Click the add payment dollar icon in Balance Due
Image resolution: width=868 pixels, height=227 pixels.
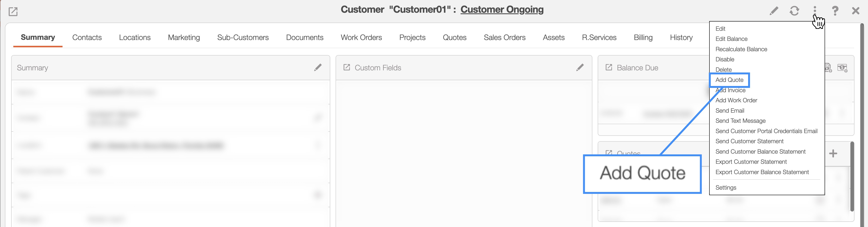coord(842,68)
